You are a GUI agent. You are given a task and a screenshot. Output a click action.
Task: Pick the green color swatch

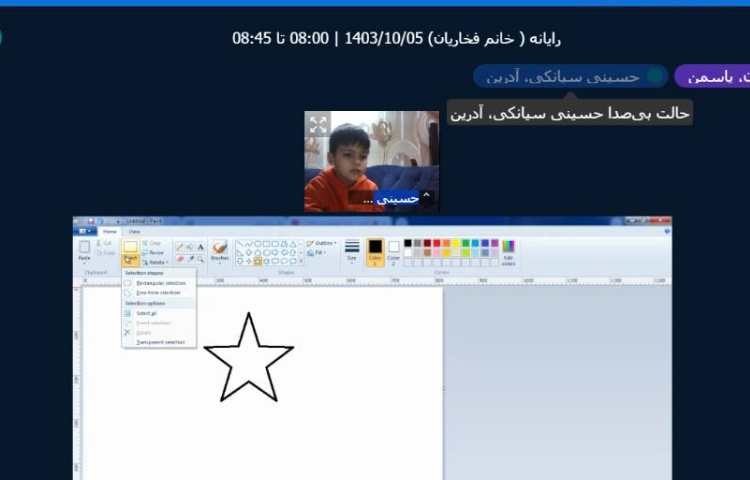[465, 243]
